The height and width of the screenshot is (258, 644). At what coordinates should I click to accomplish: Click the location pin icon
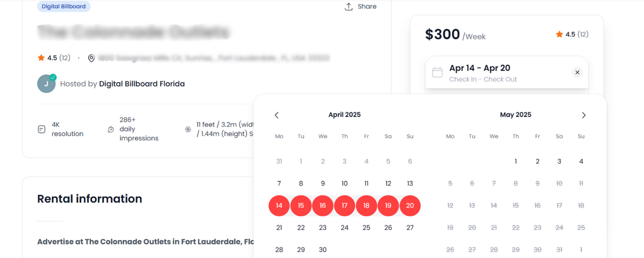(92, 58)
